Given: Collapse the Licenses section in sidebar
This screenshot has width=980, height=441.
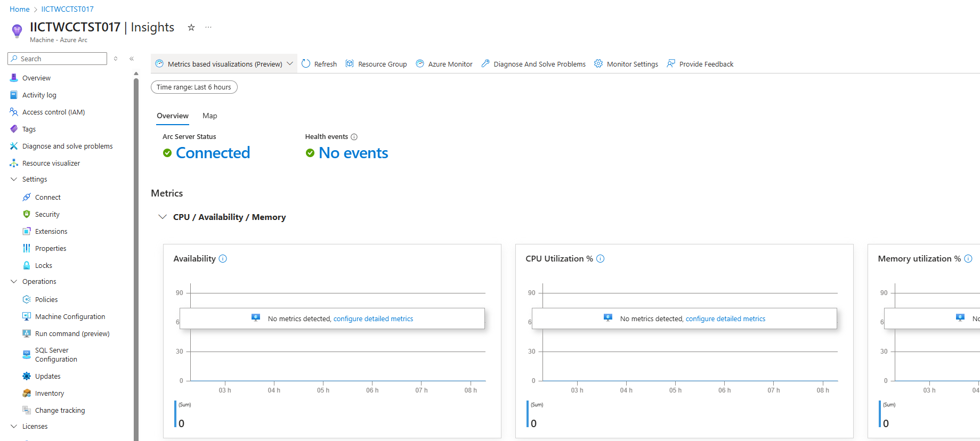Looking at the screenshot, I should (14, 427).
